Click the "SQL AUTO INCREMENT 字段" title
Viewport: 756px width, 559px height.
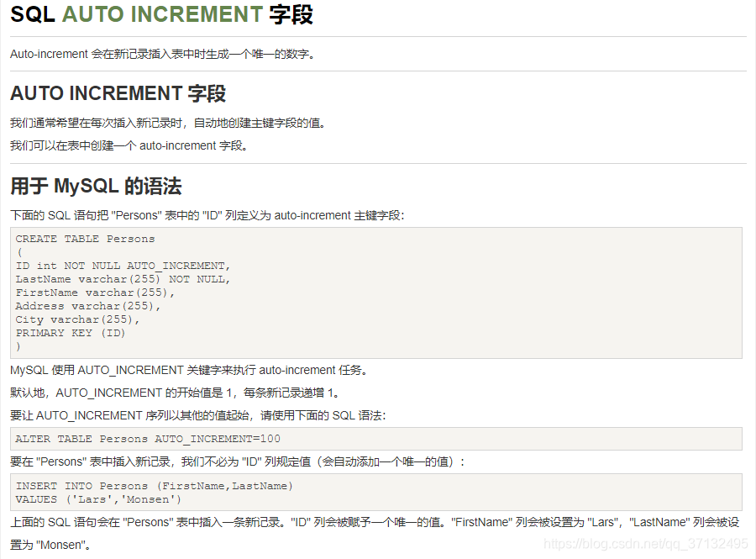[161, 14]
